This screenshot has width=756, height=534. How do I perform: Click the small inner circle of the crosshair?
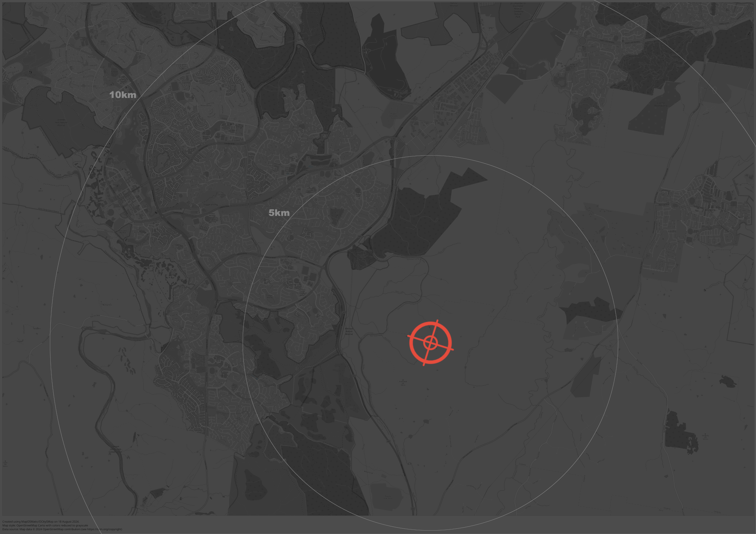pos(431,343)
